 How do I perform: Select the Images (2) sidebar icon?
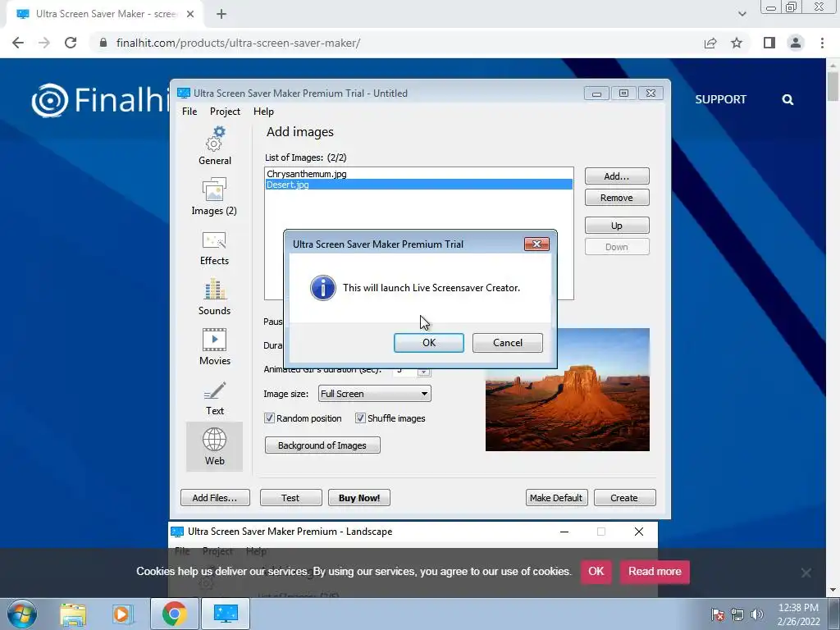[214, 196]
